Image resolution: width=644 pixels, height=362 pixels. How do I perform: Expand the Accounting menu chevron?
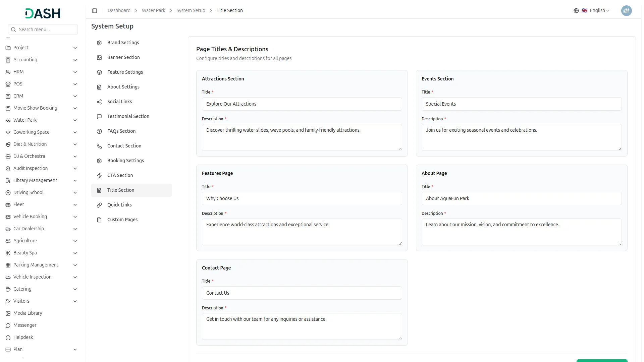click(x=75, y=60)
